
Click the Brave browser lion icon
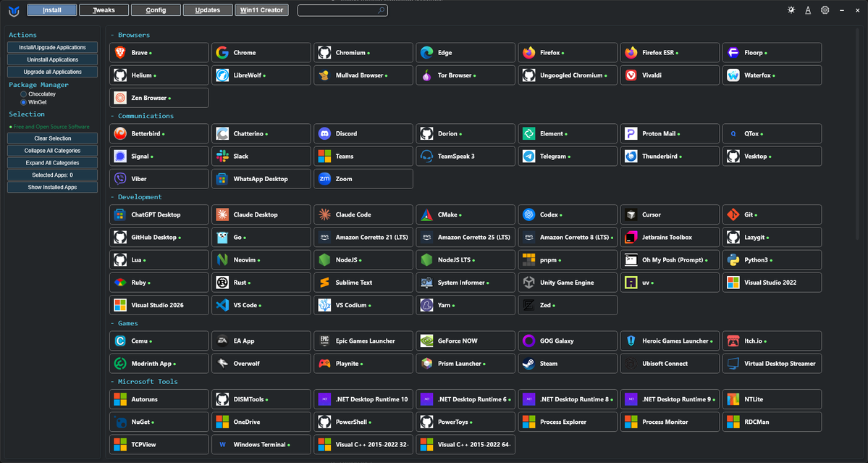[120, 53]
